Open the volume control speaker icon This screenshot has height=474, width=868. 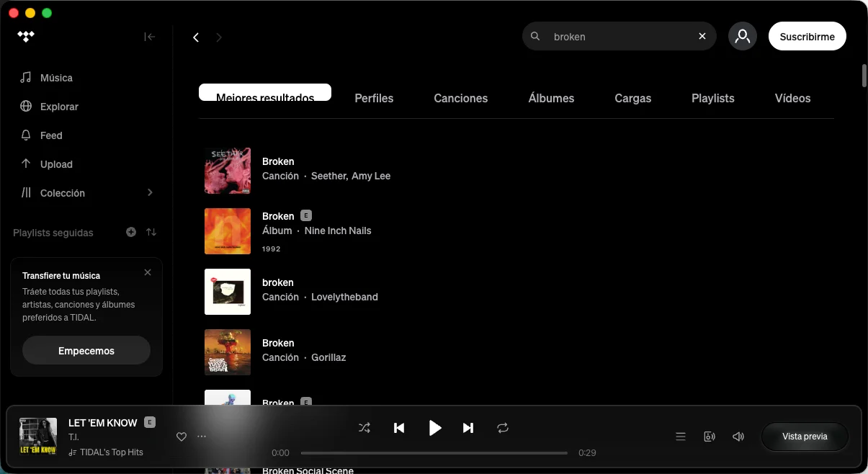(738, 436)
